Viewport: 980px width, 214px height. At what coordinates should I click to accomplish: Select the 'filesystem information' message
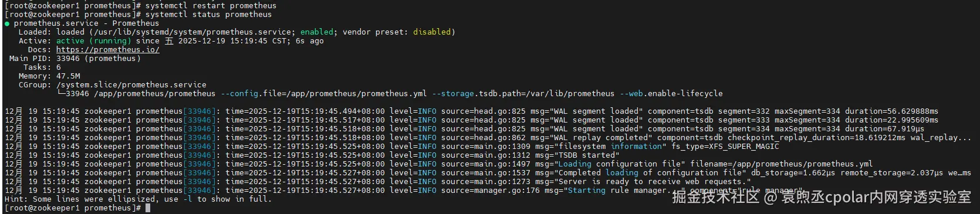(610, 147)
